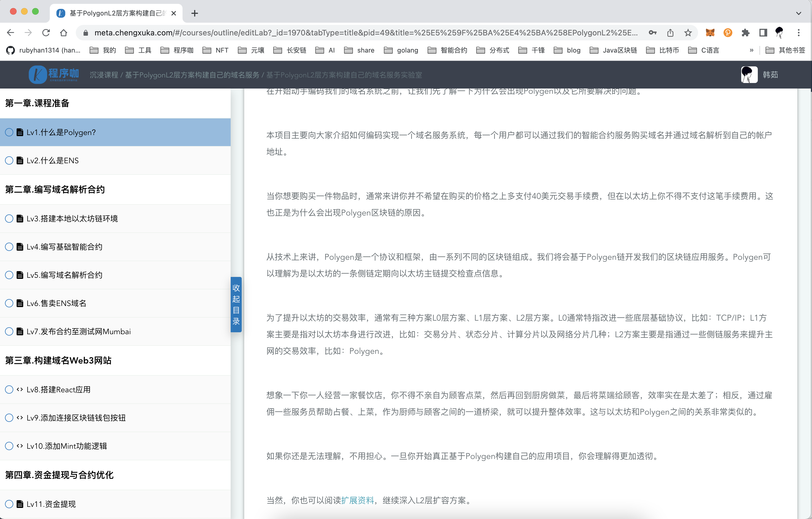
Task: Open course breadcrumb 基于PolygonL2层方案构建自己的域名服务
Action: coord(192,75)
